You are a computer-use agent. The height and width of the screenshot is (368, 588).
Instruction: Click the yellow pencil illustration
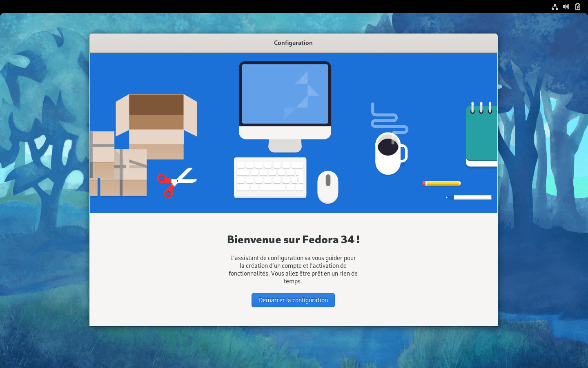pyautogui.click(x=441, y=184)
